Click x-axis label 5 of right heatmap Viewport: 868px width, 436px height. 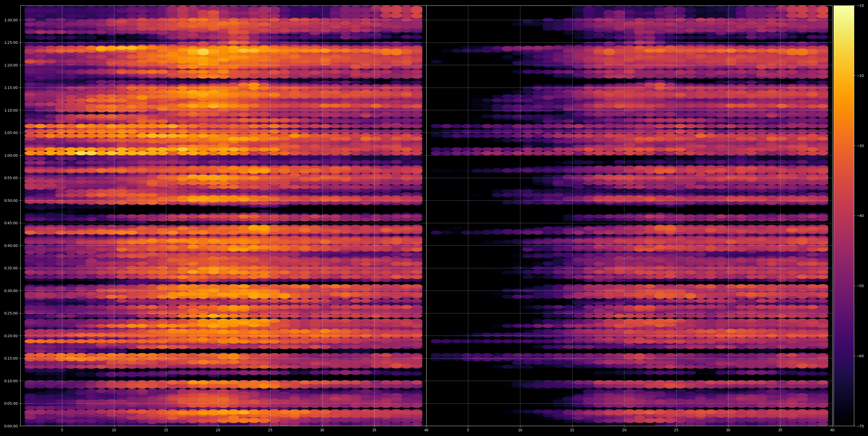point(468,430)
